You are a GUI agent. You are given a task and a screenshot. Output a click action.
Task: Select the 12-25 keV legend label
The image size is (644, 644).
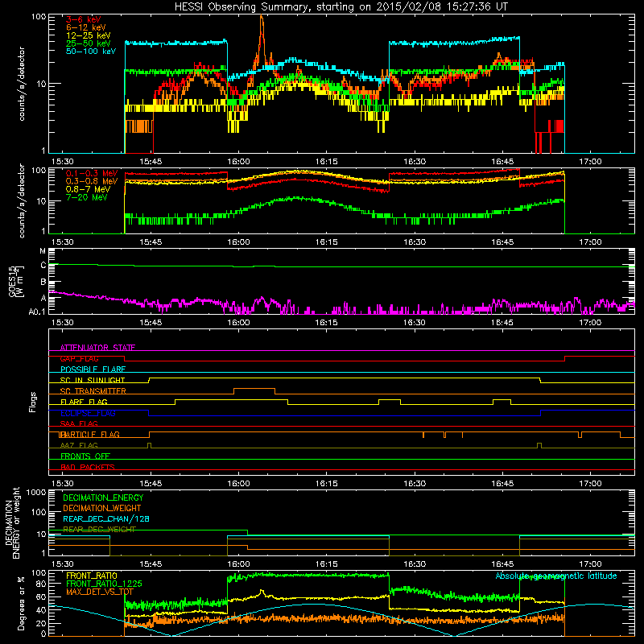[x=88, y=35]
